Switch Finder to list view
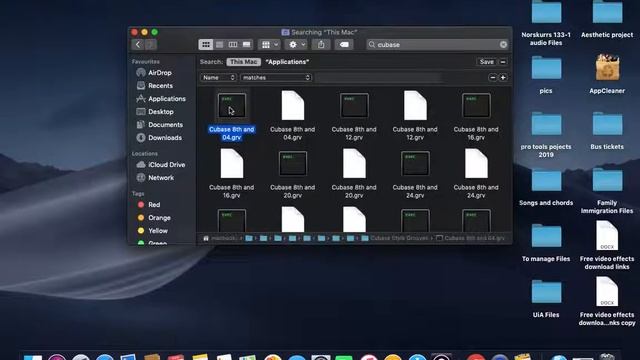 pyautogui.click(x=220, y=44)
